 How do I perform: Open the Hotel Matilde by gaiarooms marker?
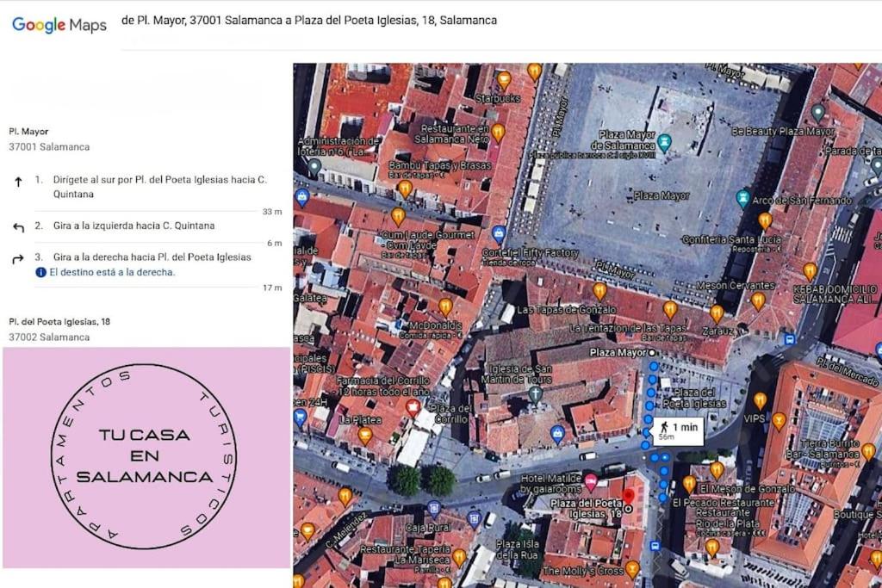(x=590, y=482)
